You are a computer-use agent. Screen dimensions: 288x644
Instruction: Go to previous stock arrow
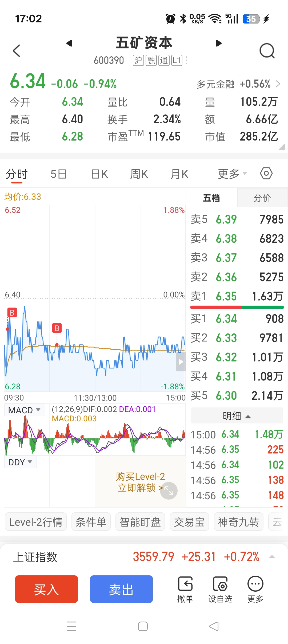[x=69, y=43]
